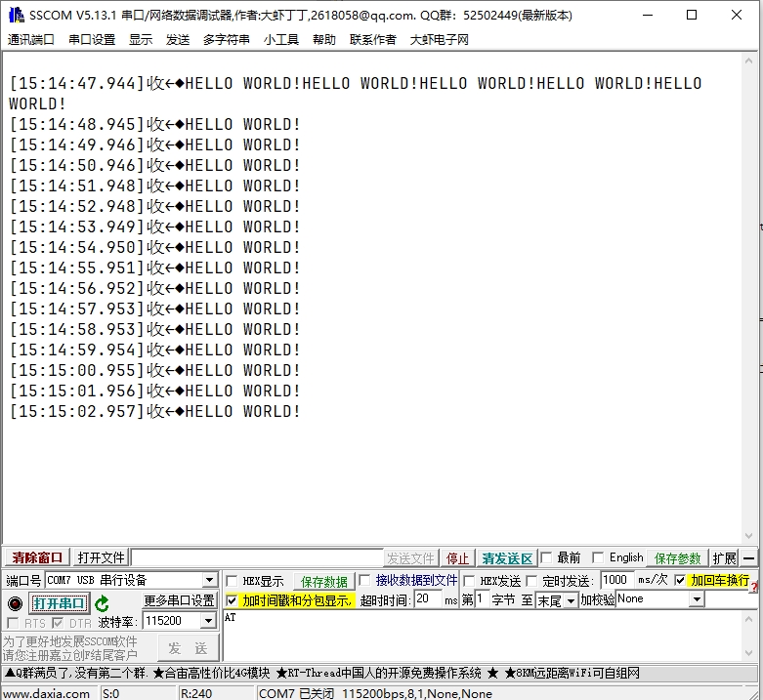
Task: Open the 多字符串 menu
Action: pyautogui.click(x=227, y=39)
